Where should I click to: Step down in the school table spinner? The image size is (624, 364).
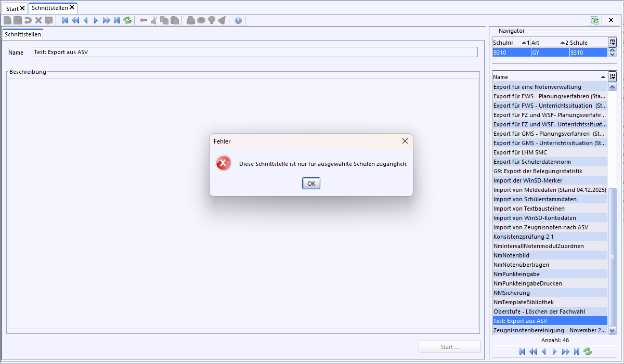pyautogui.click(x=612, y=55)
